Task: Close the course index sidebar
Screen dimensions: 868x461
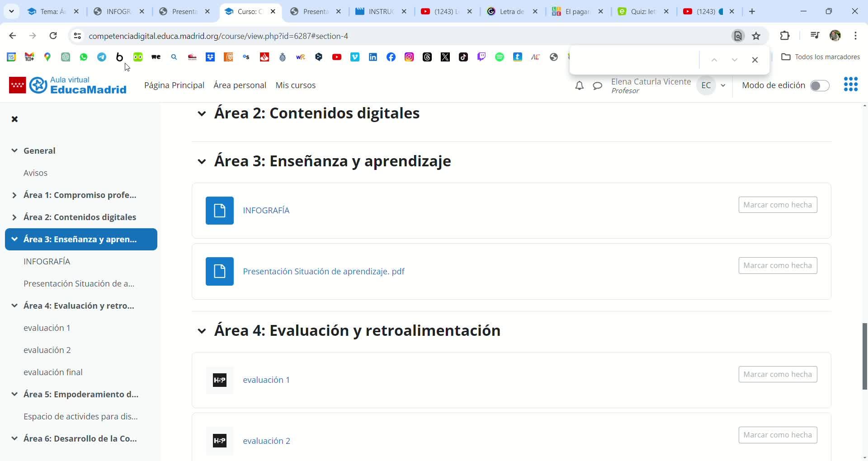Action: point(14,119)
